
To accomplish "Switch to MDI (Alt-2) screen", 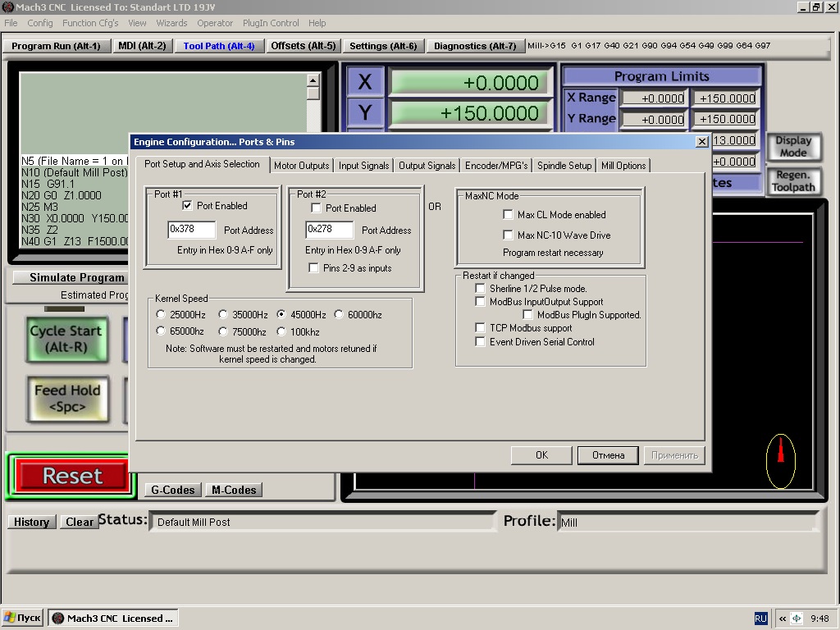I will tap(142, 46).
